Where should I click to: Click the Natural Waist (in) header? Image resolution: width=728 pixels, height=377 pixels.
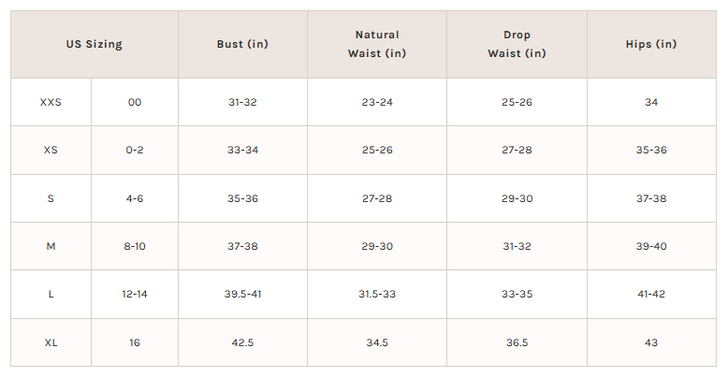377,44
